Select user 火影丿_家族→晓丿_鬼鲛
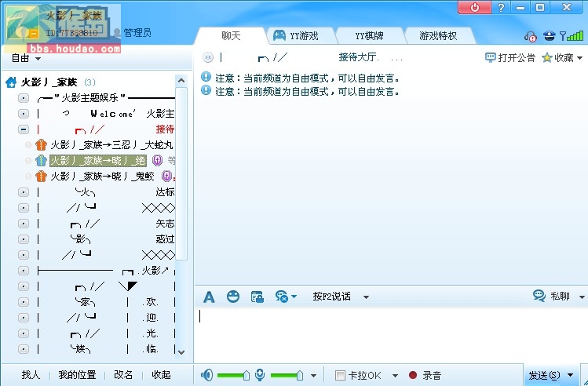Viewport: 588px width, 386px height. [x=102, y=177]
